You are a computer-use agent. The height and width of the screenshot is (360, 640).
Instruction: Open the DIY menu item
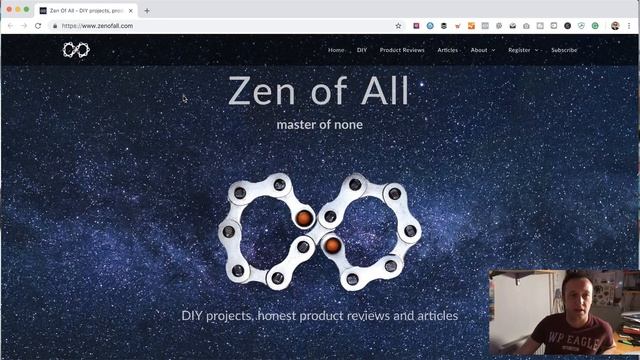362,50
